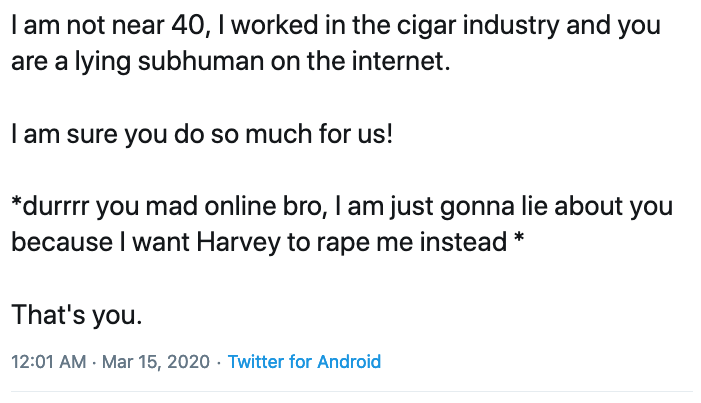This screenshot has width=701, height=403.
Task: Click the first line starting "I am not near 40"
Action: 335,27
